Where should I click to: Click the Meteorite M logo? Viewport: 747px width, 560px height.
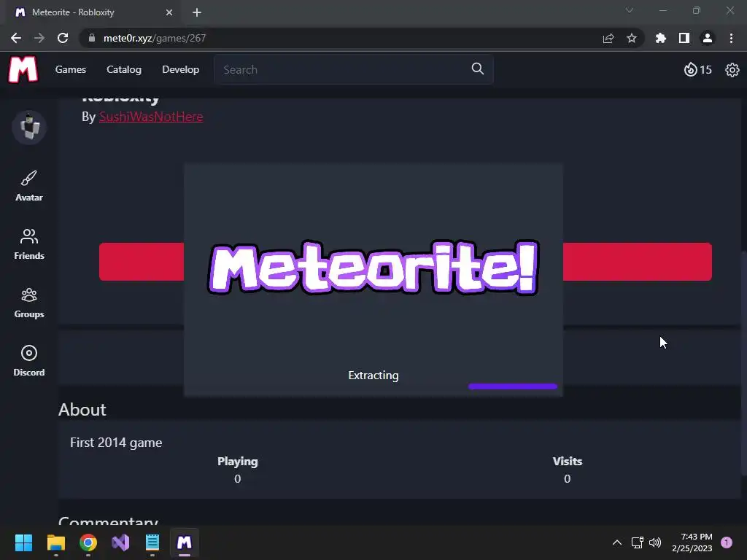[x=23, y=69]
